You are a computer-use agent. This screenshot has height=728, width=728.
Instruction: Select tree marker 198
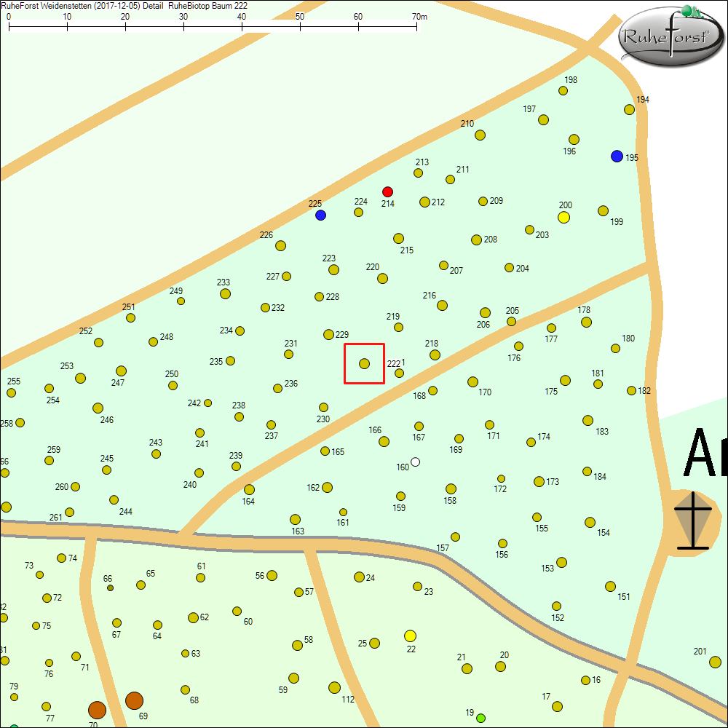coord(563,91)
